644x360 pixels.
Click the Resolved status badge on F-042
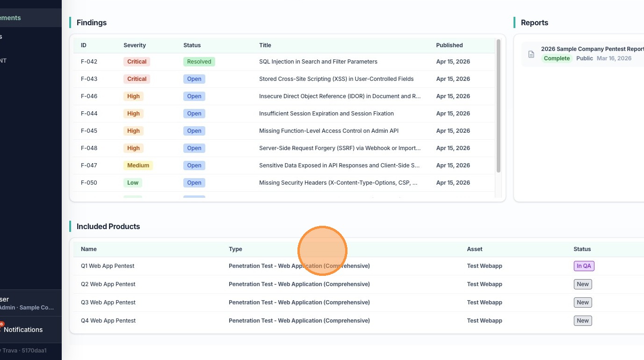199,62
